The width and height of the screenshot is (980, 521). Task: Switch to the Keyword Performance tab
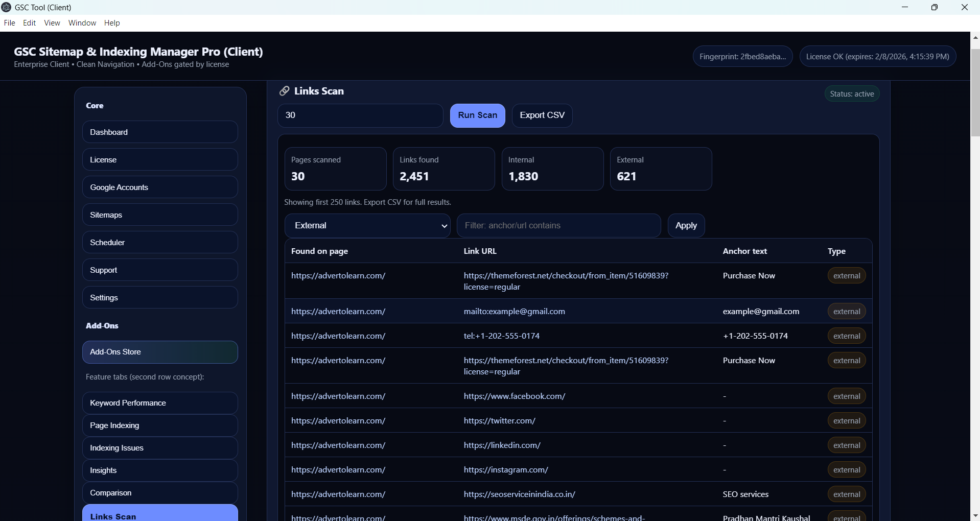159,403
